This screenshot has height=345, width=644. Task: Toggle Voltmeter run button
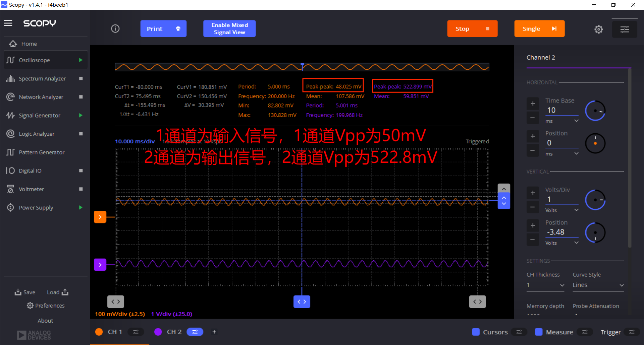click(x=81, y=189)
